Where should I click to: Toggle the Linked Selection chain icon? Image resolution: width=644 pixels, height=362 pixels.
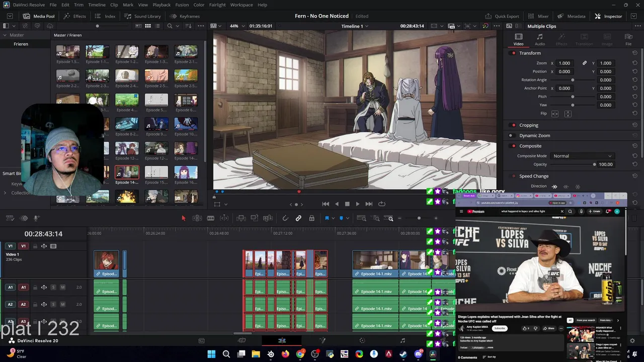298,218
